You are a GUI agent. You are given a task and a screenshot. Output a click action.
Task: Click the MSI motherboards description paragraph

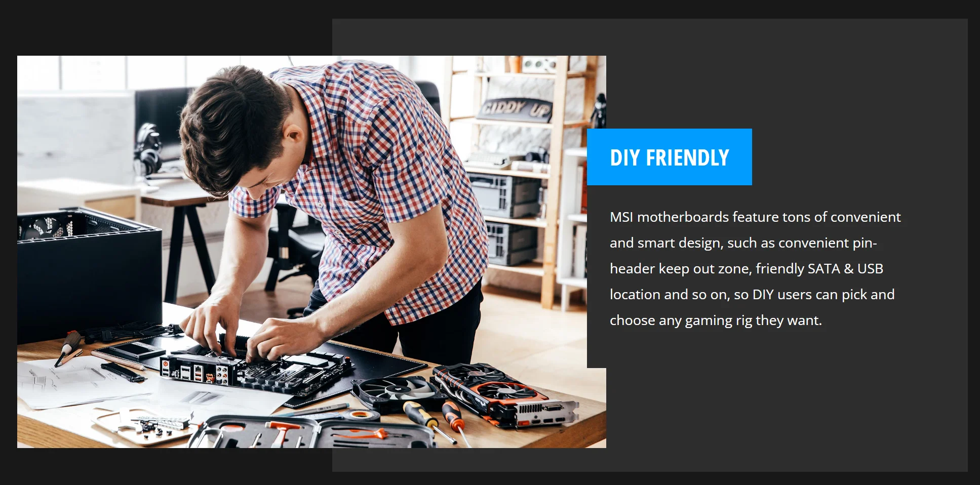pyautogui.click(x=755, y=268)
